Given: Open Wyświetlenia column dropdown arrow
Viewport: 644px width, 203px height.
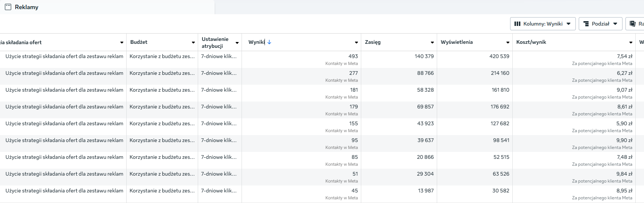Looking at the screenshot, I should click(x=508, y=42).
